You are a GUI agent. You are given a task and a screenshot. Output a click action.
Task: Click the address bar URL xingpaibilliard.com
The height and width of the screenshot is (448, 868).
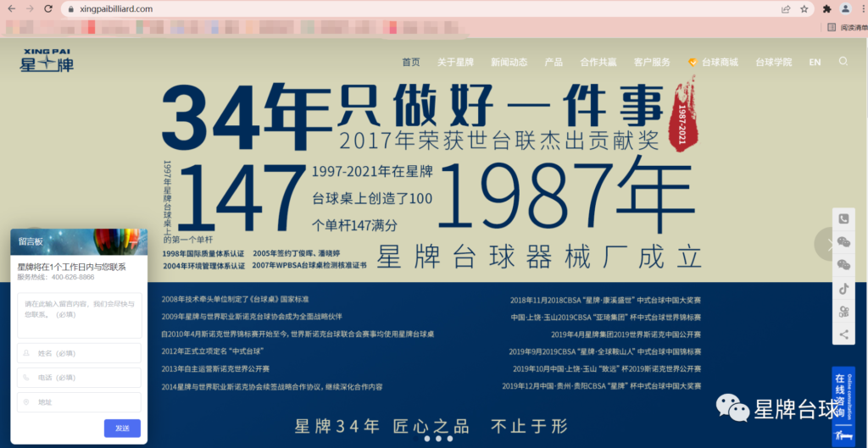pos(116,9)
